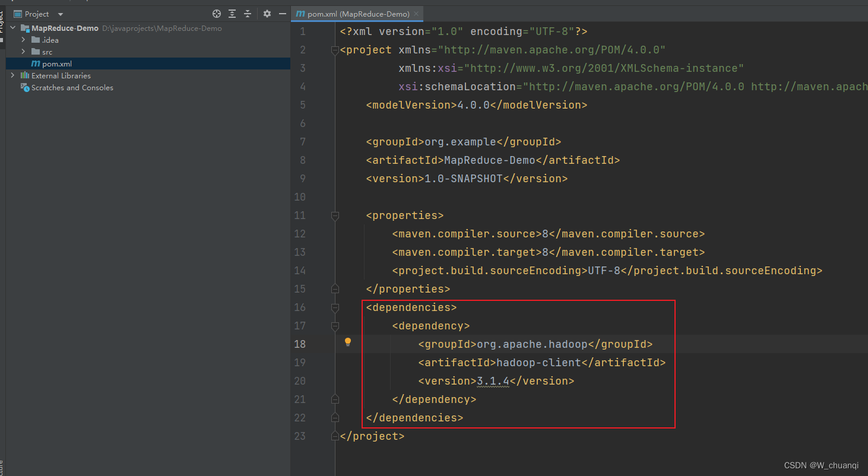Click fold marker at closing dependency line 21
Image resolution: width=868 pixels, height=476 pixels.
click(x=335, y=399)
